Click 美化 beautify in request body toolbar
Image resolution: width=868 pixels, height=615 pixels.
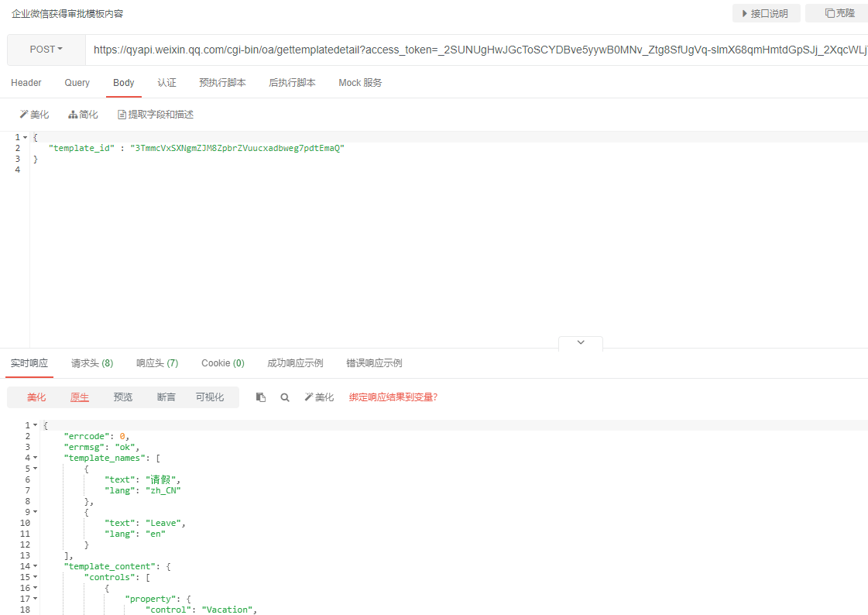click(x=34, y=115)
